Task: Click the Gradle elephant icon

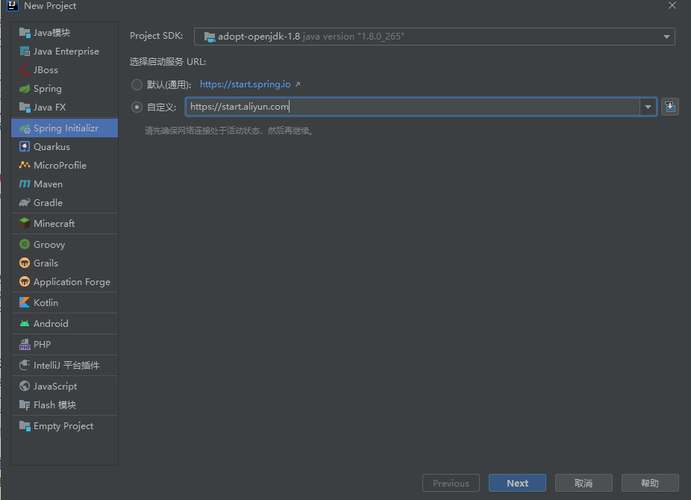Action: click(x=25, y=203)
